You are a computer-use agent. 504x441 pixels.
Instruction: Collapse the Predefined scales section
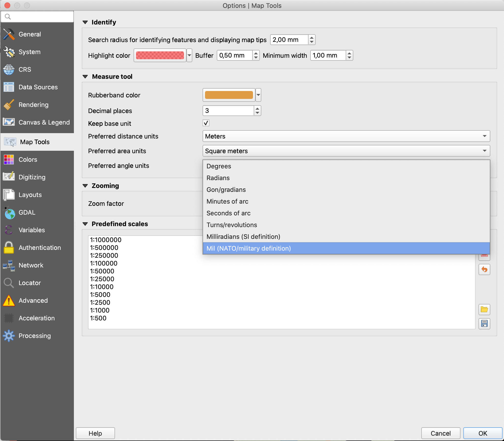click(x=85, y=224)
